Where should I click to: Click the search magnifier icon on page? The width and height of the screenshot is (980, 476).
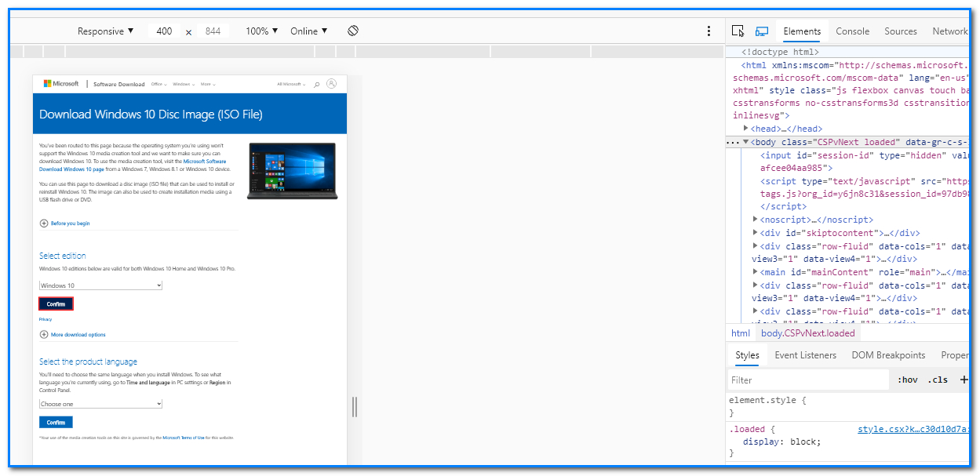click(x=317, y=84)
